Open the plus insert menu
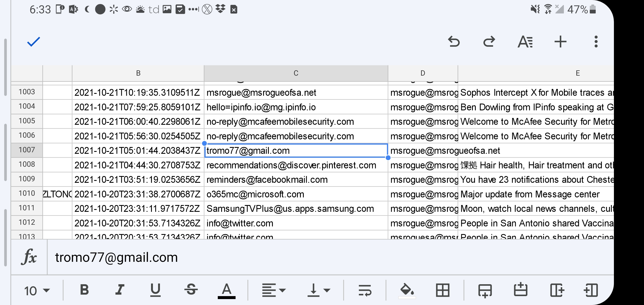Screen dimensions: 644x305 point(560,42)
